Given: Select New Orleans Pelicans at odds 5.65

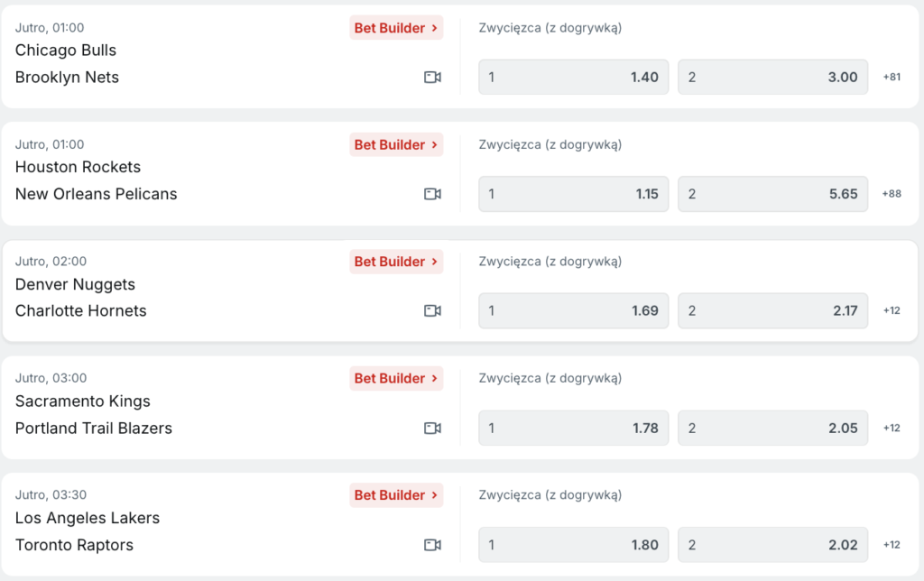Looking at the screenshot, I should click(772, 194).
